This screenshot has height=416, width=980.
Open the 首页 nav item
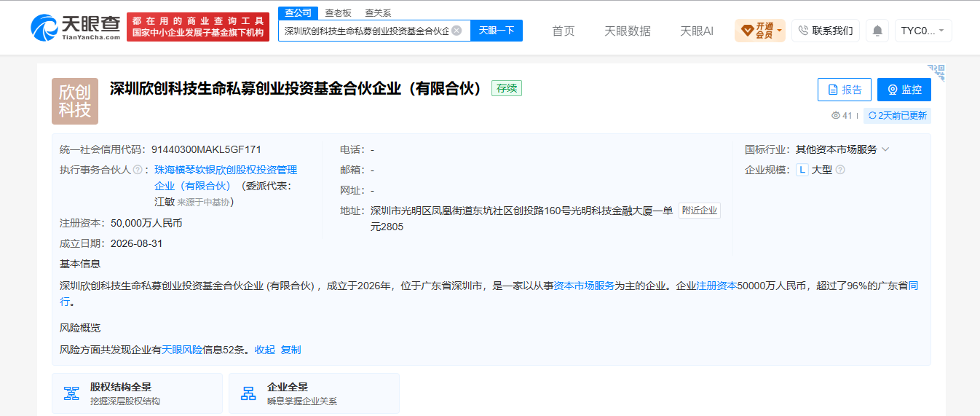tap(564, 31)
